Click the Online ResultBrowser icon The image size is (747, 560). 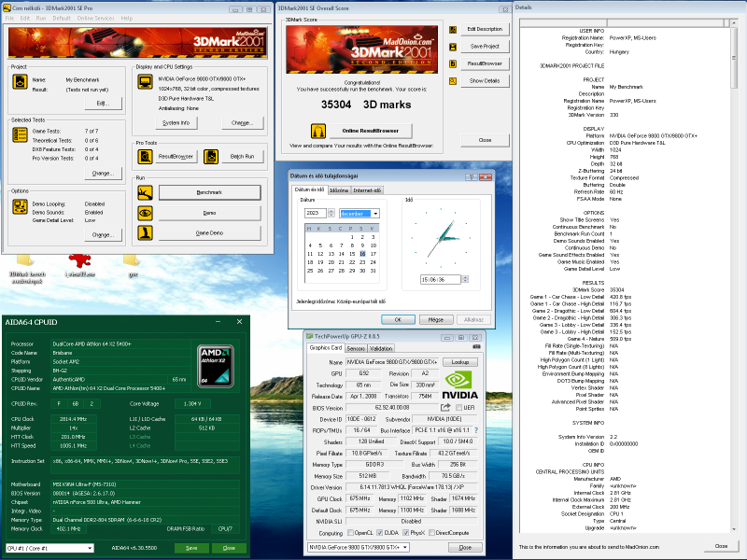point(318,131)
